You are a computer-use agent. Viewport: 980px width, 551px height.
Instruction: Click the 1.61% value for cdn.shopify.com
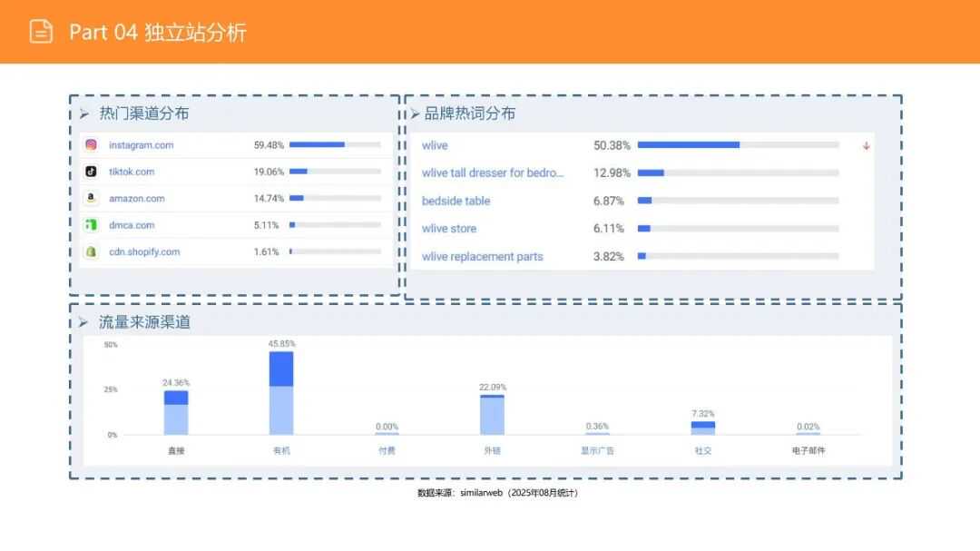pyautogui.click(x=266, y=252)
